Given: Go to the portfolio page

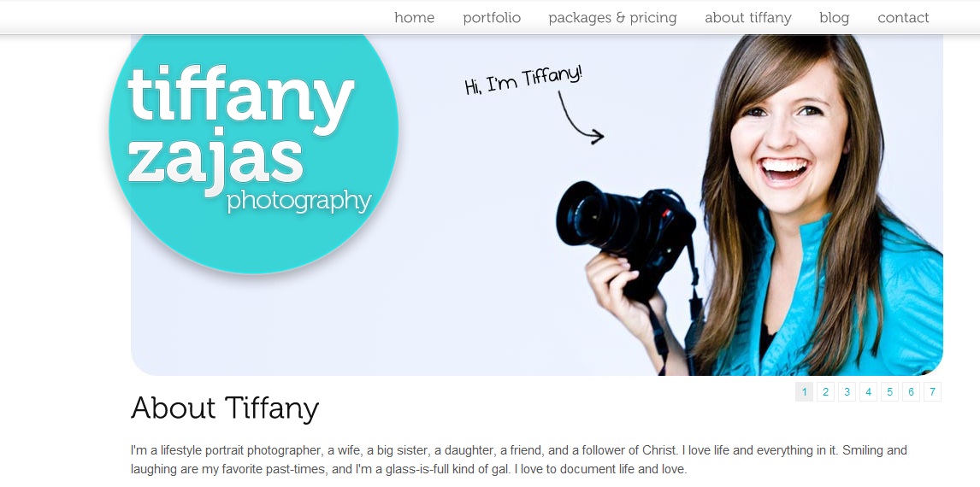Looking at the screenshot, I should pos(491,17).
